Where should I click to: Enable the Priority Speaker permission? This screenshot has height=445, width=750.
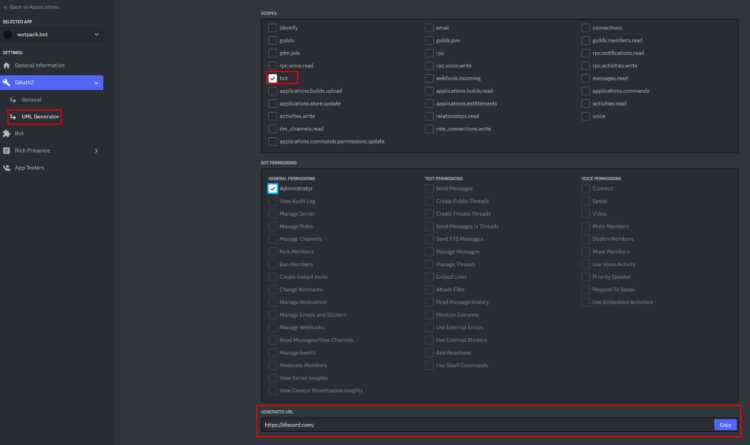(585, 277)
